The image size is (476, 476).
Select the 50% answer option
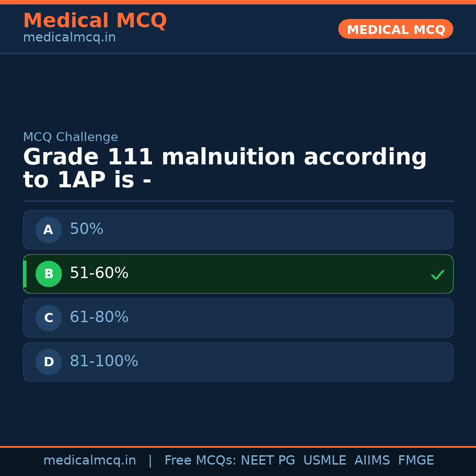coord(238,230)
